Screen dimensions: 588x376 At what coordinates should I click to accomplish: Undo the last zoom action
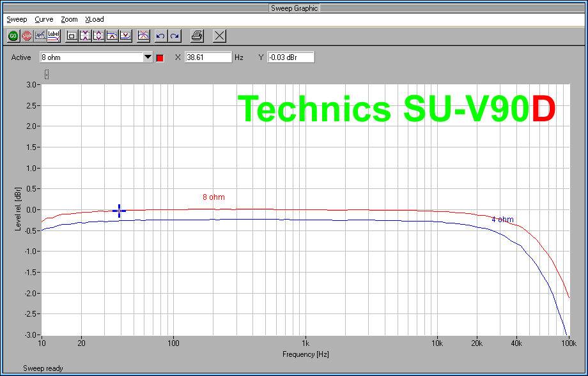pos(161,36)
